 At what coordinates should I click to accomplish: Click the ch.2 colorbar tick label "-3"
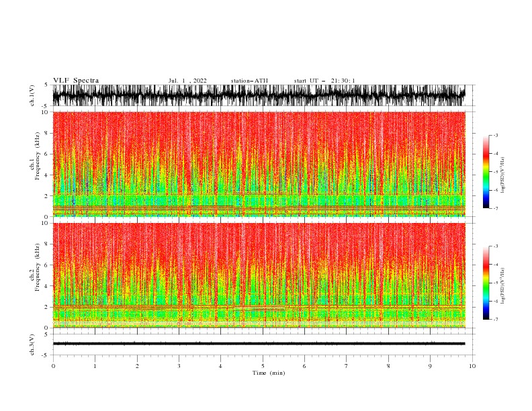(496, 246)
